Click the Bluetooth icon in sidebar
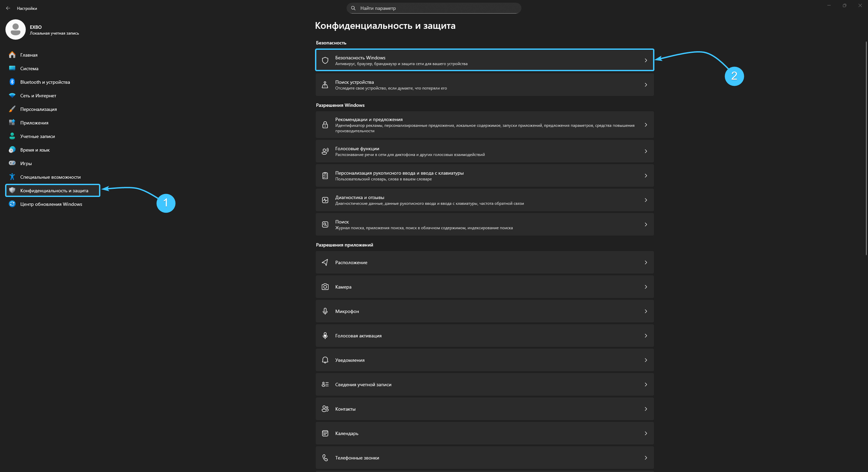This screenshot has width=868, height=472. (12, 82)
